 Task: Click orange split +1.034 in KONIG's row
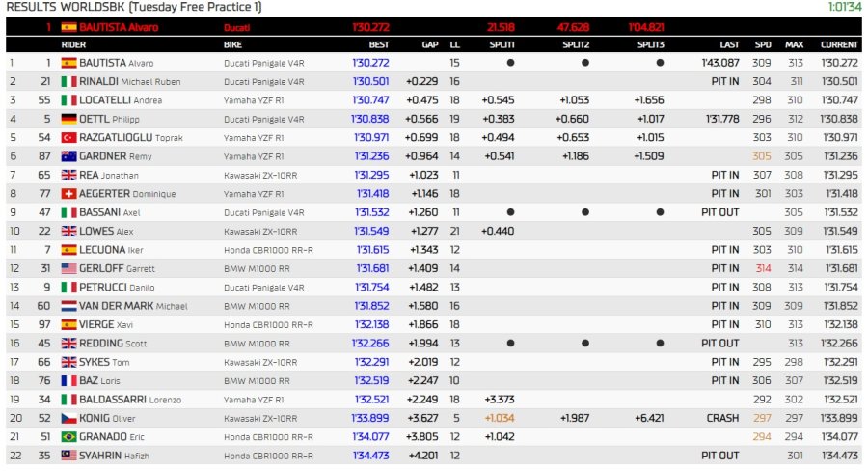point(500,418)
